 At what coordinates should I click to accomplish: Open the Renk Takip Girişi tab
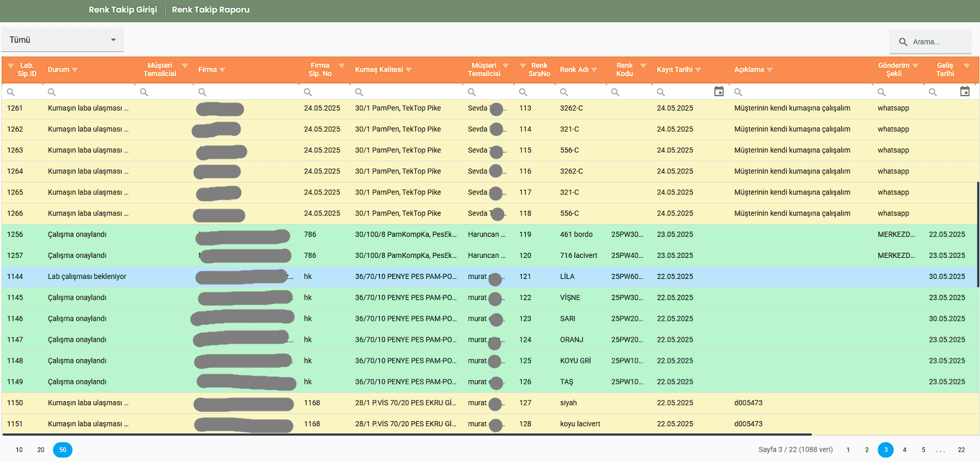tap(123, 10)
